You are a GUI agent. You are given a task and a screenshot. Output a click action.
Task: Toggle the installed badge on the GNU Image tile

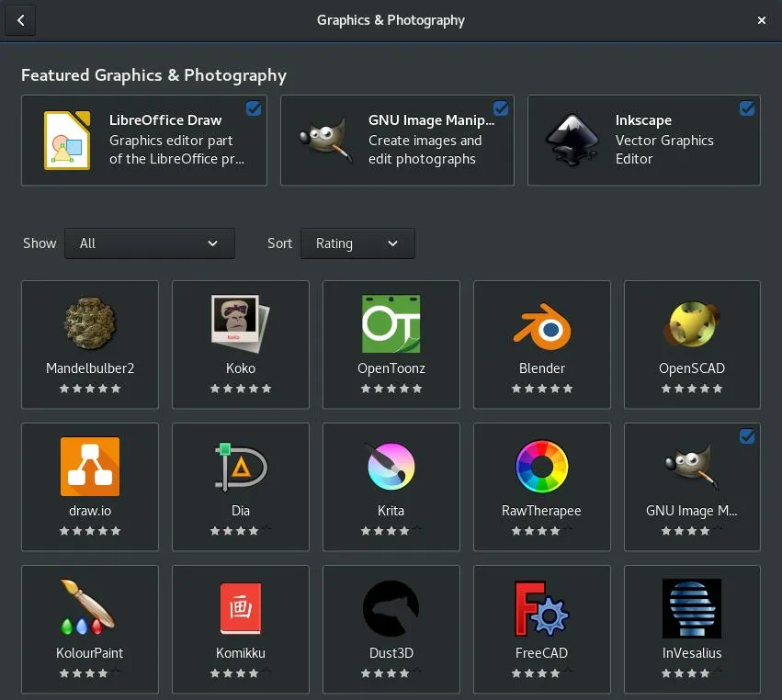[x=747, y=437]
